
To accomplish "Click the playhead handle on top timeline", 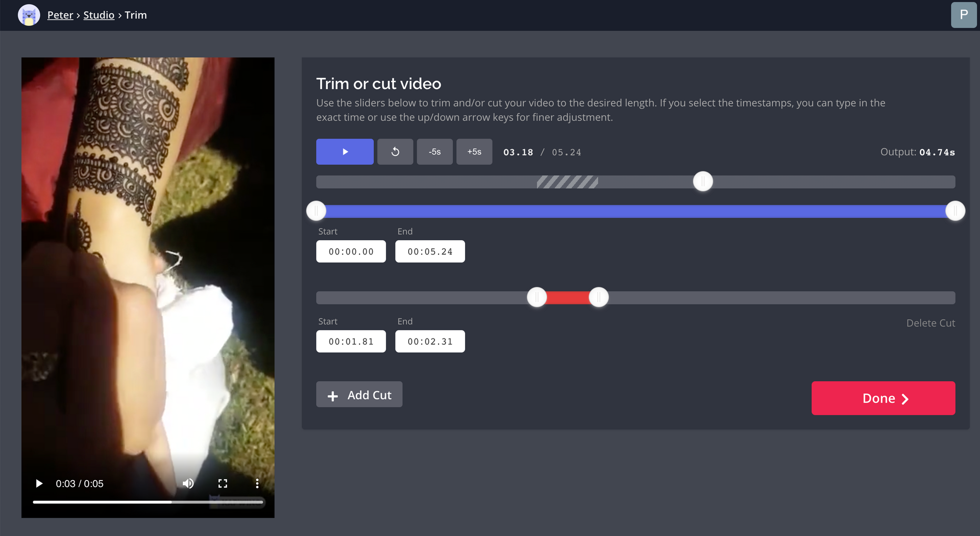I will 703,181.
